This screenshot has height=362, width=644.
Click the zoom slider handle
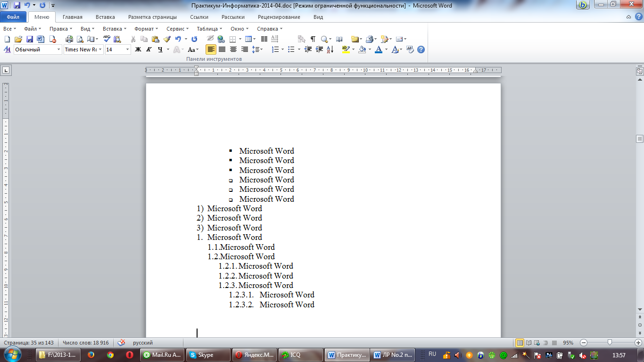pyautogui.click(x=610, y=343)
